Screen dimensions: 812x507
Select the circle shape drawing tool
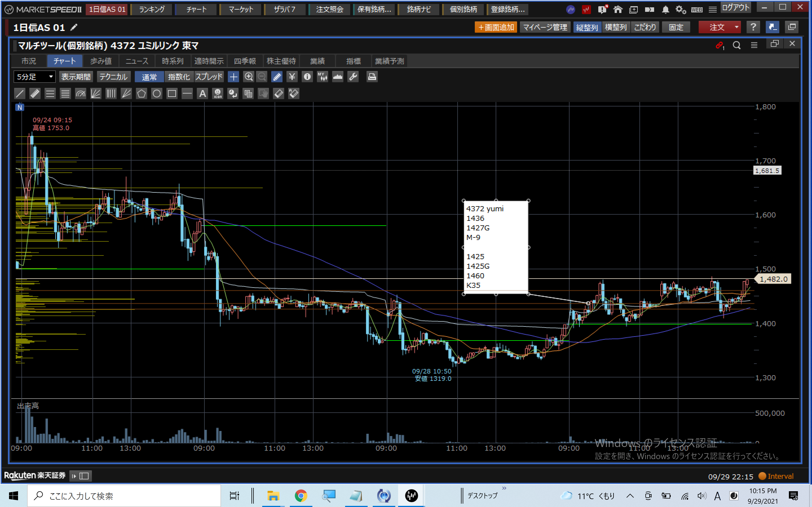[157, 94]
